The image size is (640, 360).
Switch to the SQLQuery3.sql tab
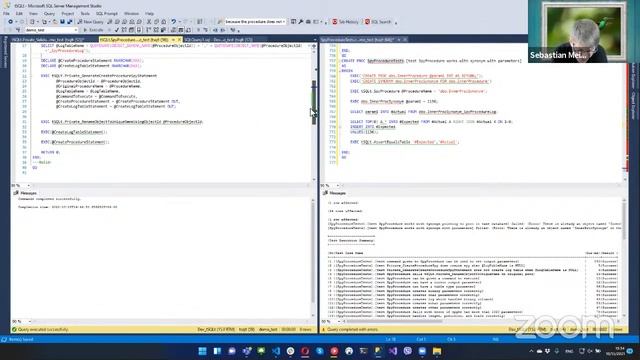click(218, 40)
